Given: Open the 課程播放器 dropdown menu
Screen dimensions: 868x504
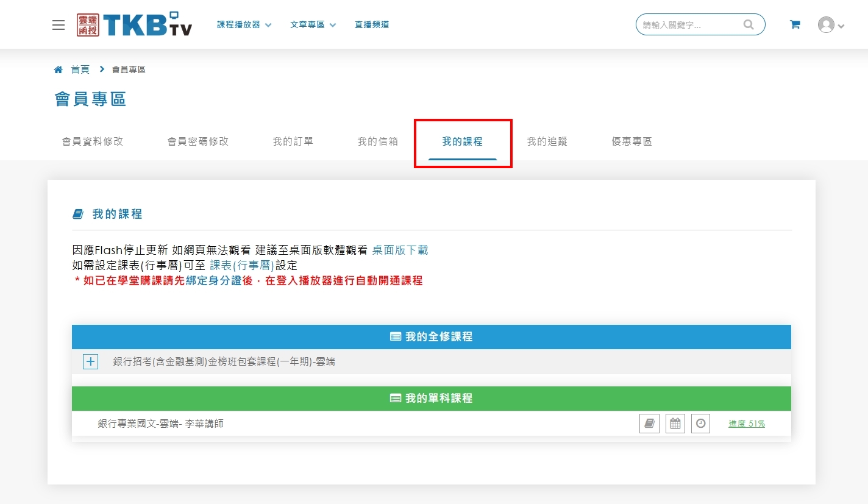Looking at the screenshot, I should pyautogui.click(x=244, y=25).
